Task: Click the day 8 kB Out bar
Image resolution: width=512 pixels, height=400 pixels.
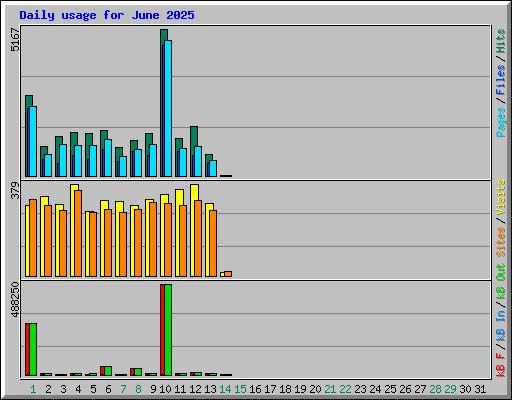Action: pos(138,372)
